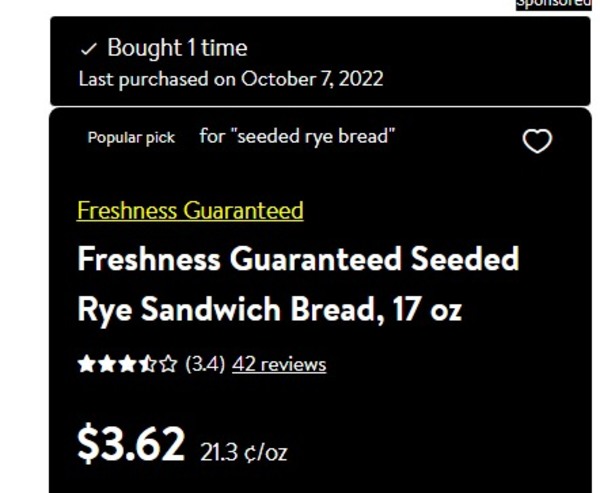Open the Freshness Guaranteed brand link
Screen dimensions: 600x493
(190, 211)
